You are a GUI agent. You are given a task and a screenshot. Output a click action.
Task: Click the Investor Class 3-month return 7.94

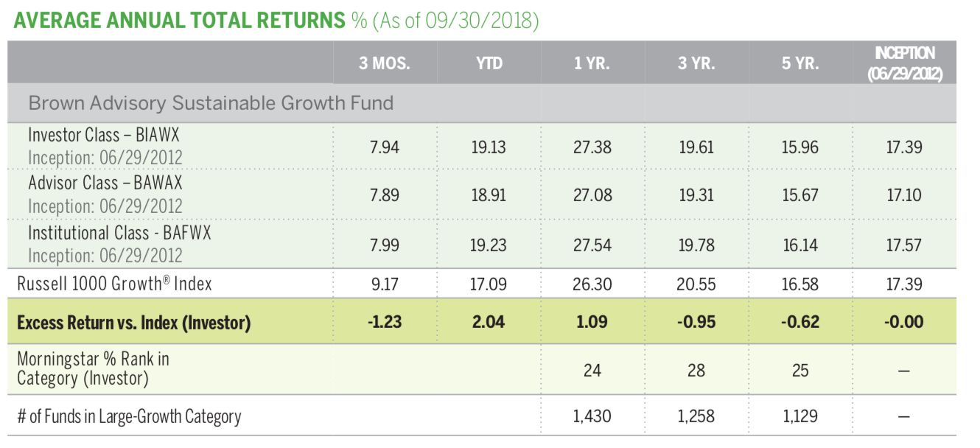(x=384, y=147)
